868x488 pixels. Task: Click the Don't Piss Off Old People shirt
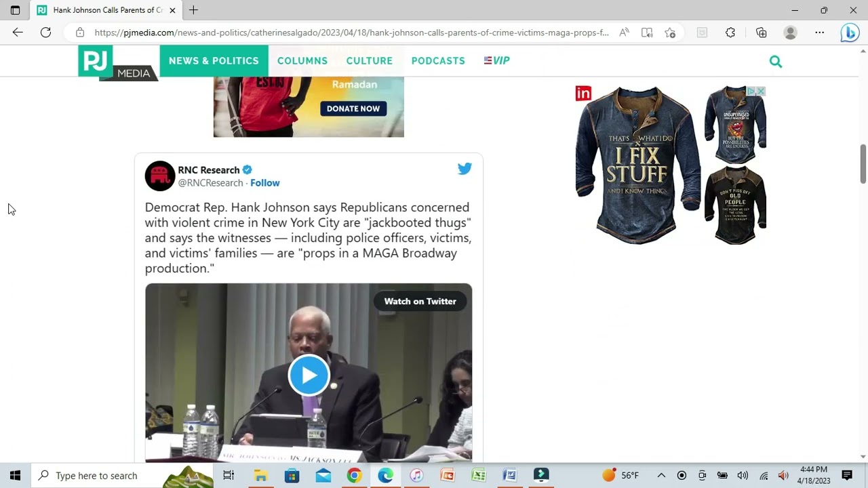[735, 205]
